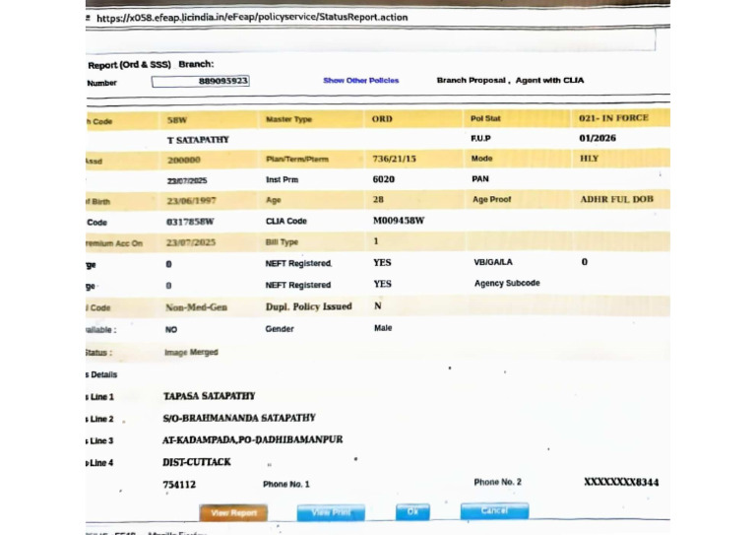The width and height of the screenshot is (756, 535).
Task: Select the Agency Subcode label
Action: pos(507,283)
